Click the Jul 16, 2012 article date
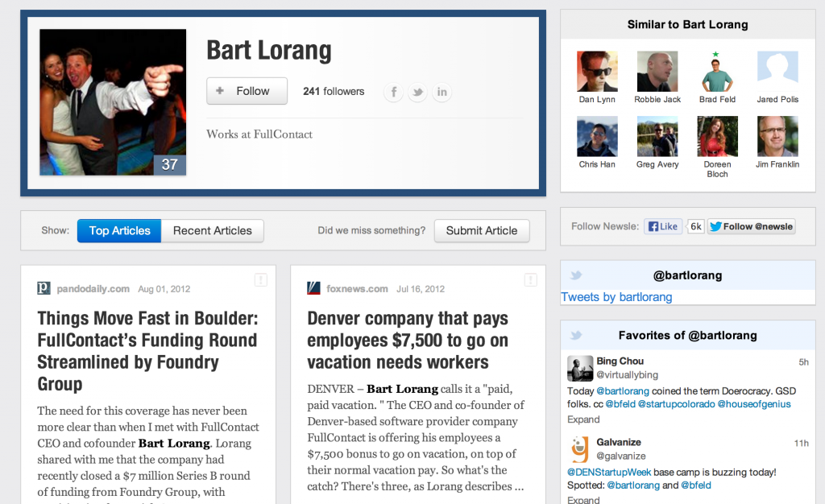The image size is (825, 504). click(421, 289)
